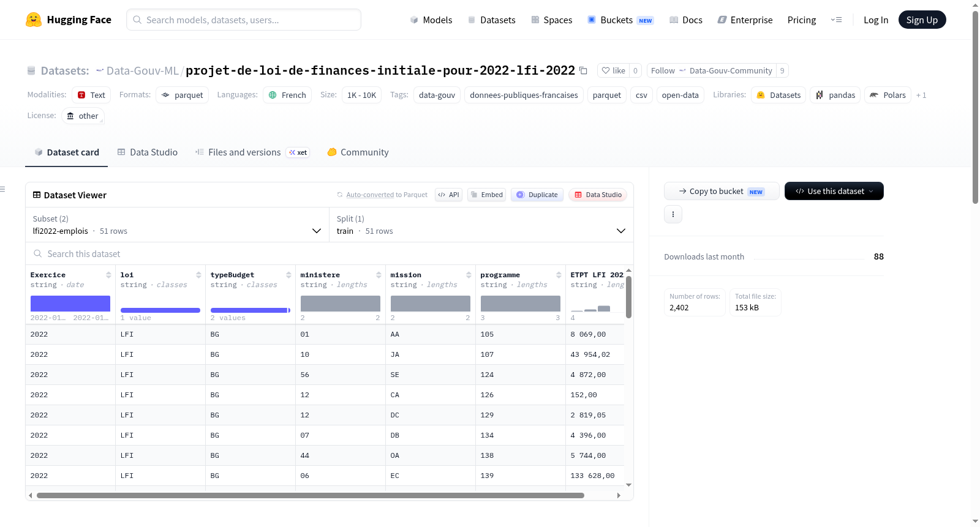980x527 pixels.
Task: Show the +1 more libraries
Action: point(921,95)
